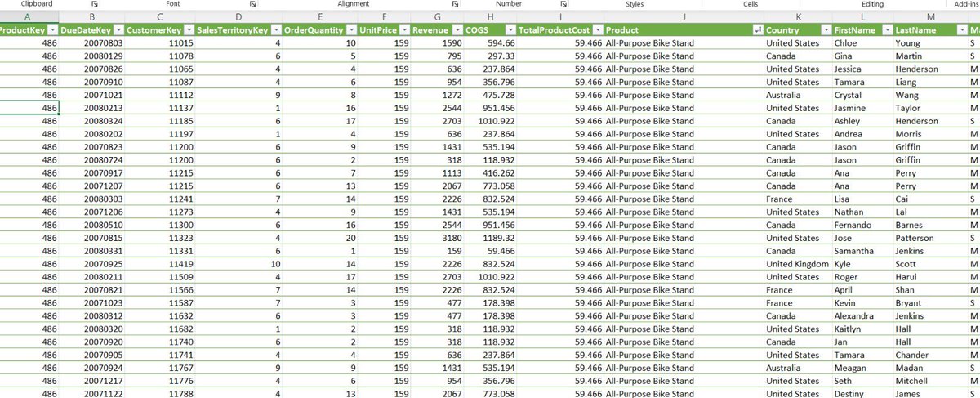980x398 pixels.
Task: Select the LastName cell Chander
Action: point(930,355)
